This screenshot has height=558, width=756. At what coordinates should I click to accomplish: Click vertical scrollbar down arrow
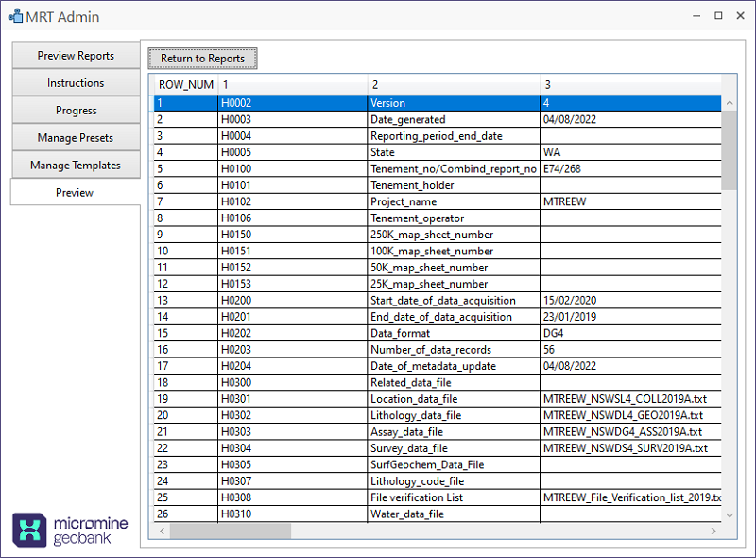point(729,514)
